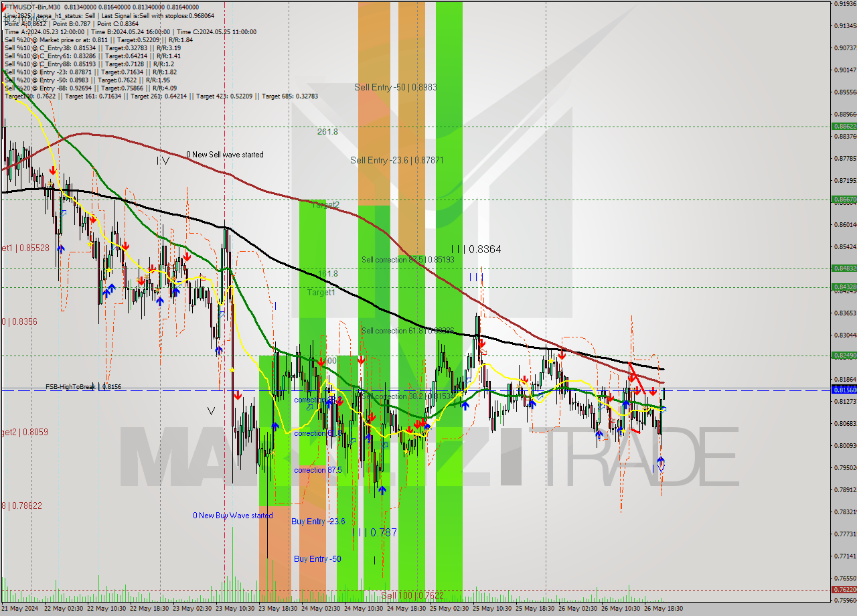
Task: Click the green 0.84832 price axis tag
Action: click(x=844, y=268)
